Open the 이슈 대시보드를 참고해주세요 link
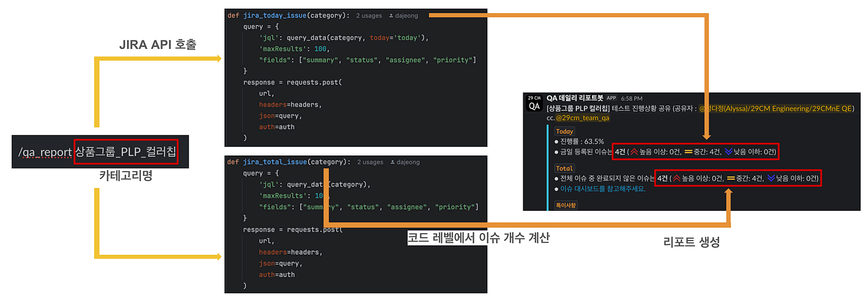The height and width of the screenshot is (300, 868). (x=603, y=188)
